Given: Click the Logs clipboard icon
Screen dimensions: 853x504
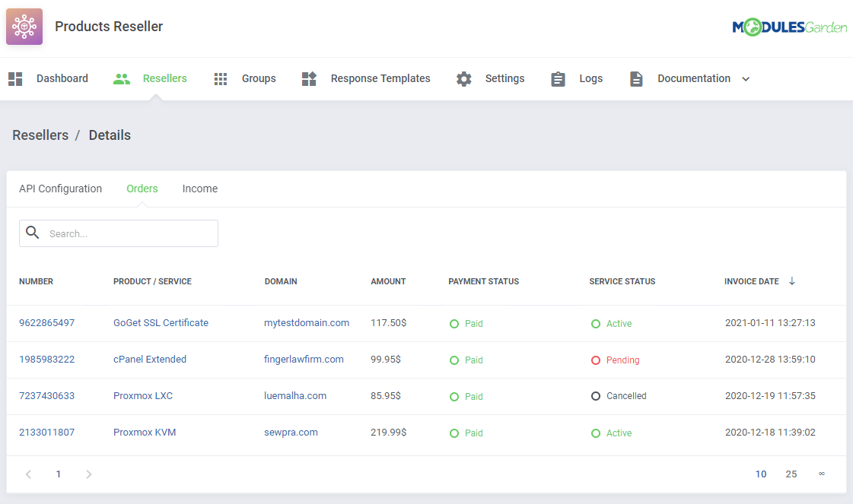Looking at the screenshot, I should [558, 79].
